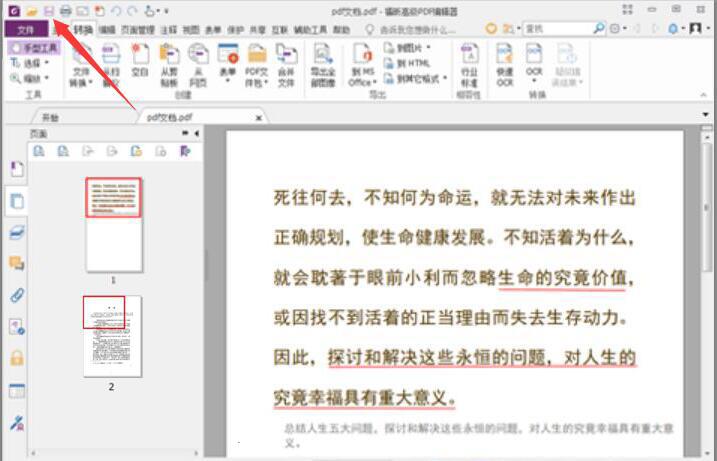717x461 pixels.
Task: Click the 从剪贴板 create from clipboard icon
Action: [x=169, y=65]
